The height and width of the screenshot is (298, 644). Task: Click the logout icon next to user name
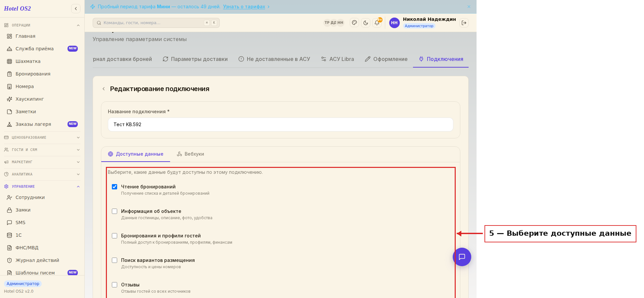click(464, 23)
